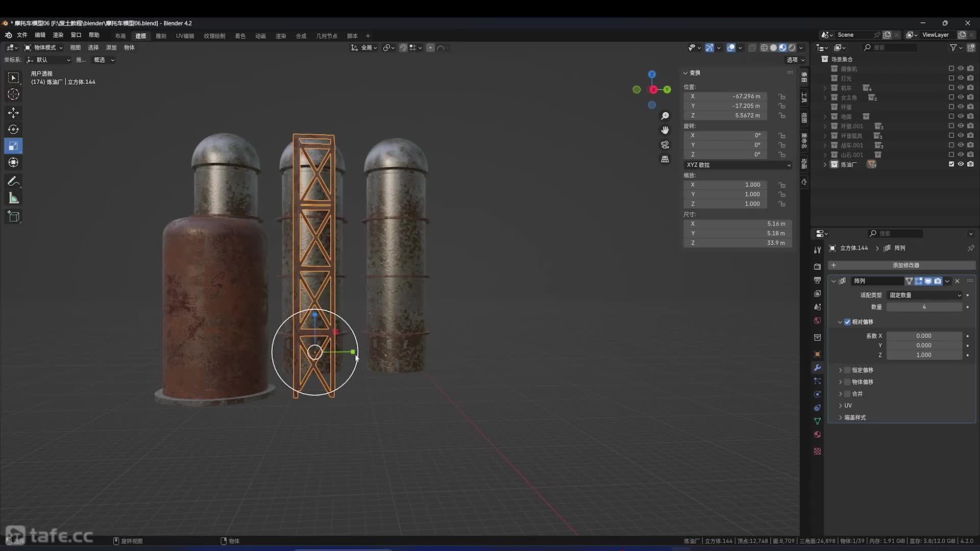Screen dimensions: 980x551
Task: Open the Object properties tab icon
Action: pyautogui.click(x=817, y=354)
